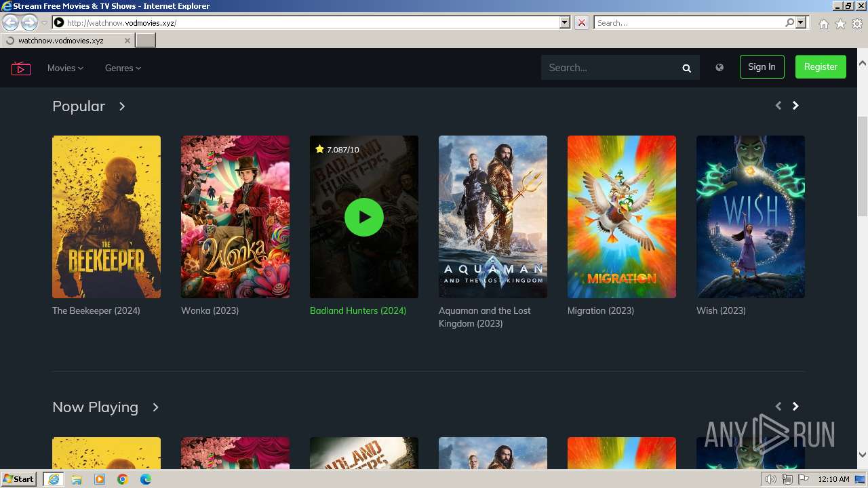Screen dimensions: 868x488
Task: Open the Movies dropdown menu
Action: point(65,68)
